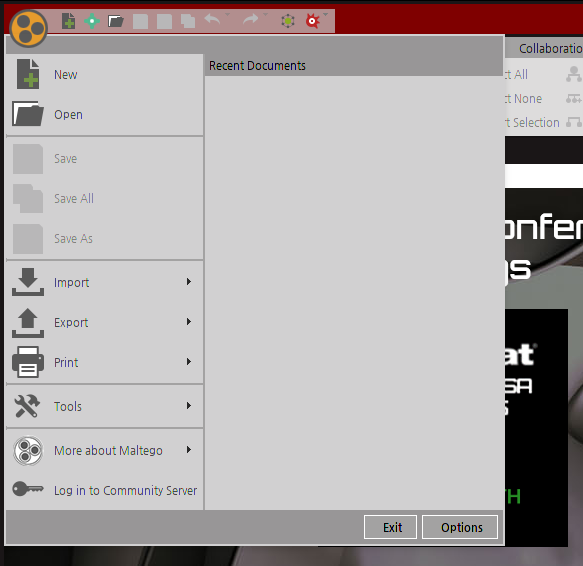Choose New from the application menu
The width and height of the screenshot is (583, 566).
(x=105, y=75)
